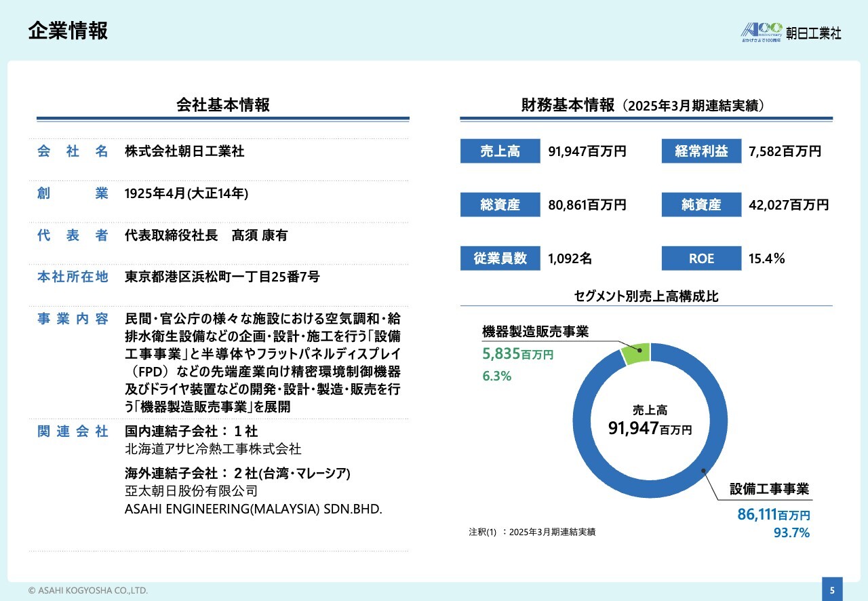The image size is (868, 601).
Task: Select ROE value 15.4%
Action: pyautogui.click(x=767, y=258)
